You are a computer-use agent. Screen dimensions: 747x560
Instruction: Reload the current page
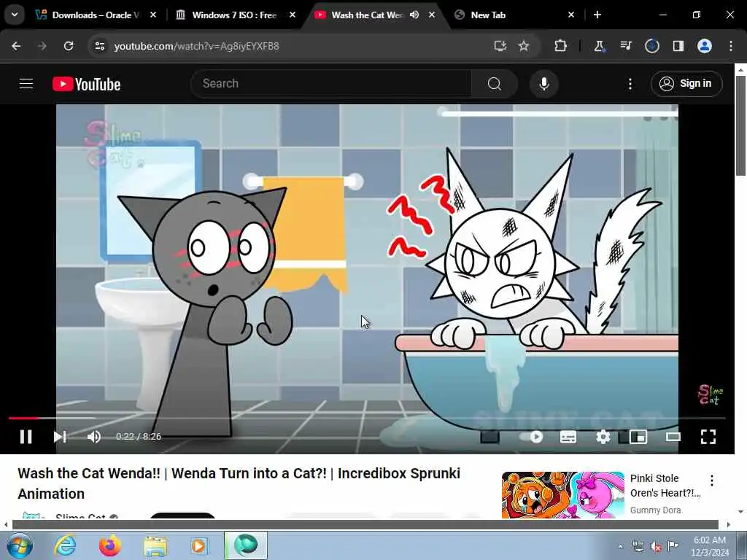(x=69, y=46)
